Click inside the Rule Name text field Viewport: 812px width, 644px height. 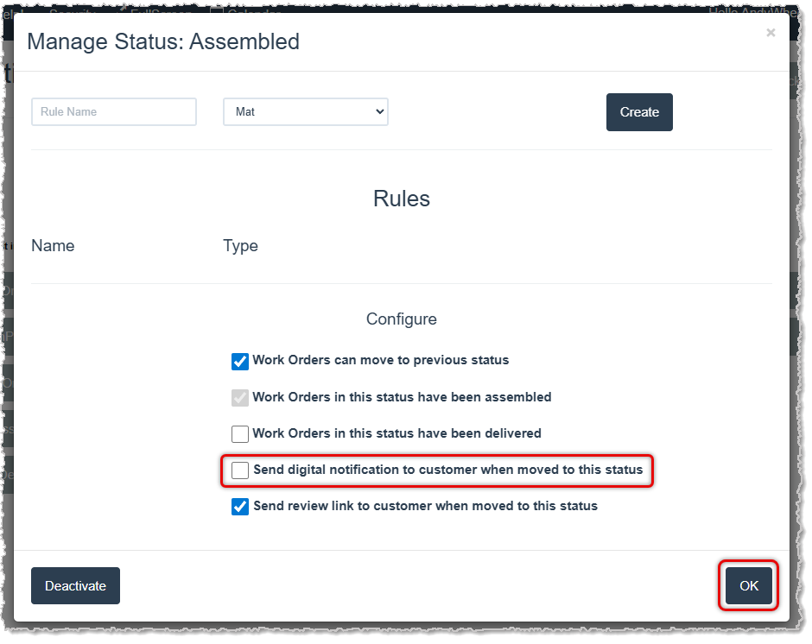[x=113, y=111]
